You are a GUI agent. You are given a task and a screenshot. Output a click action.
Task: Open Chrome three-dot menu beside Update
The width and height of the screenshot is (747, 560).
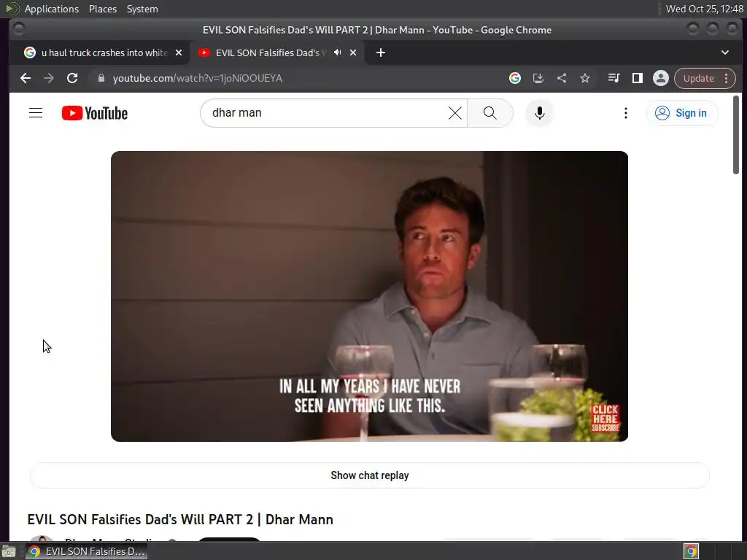[x=726, y=78]
